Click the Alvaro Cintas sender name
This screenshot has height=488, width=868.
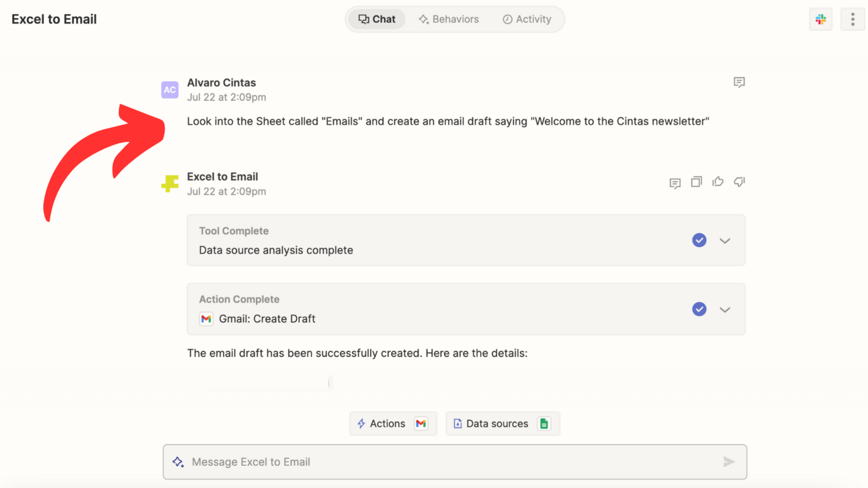222,83
